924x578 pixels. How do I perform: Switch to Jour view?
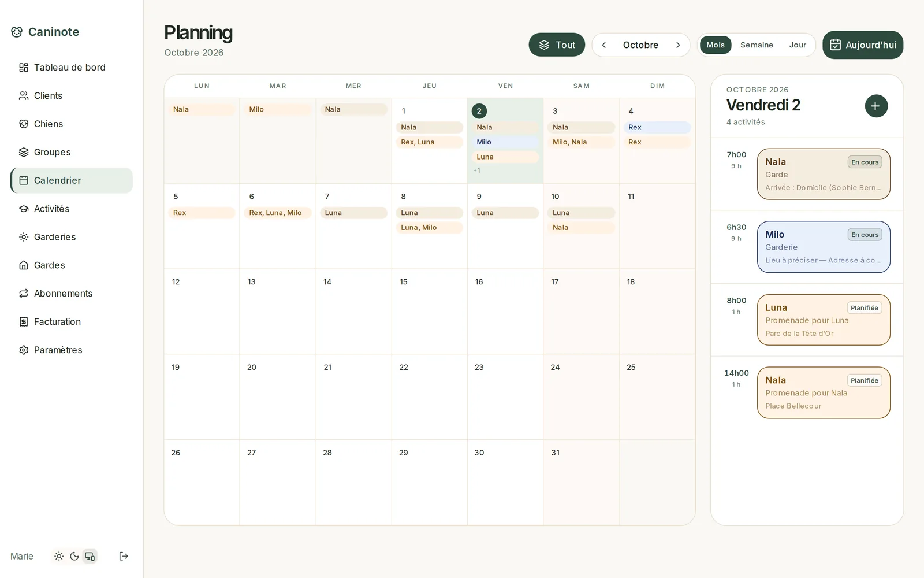(x=798, y=45)
